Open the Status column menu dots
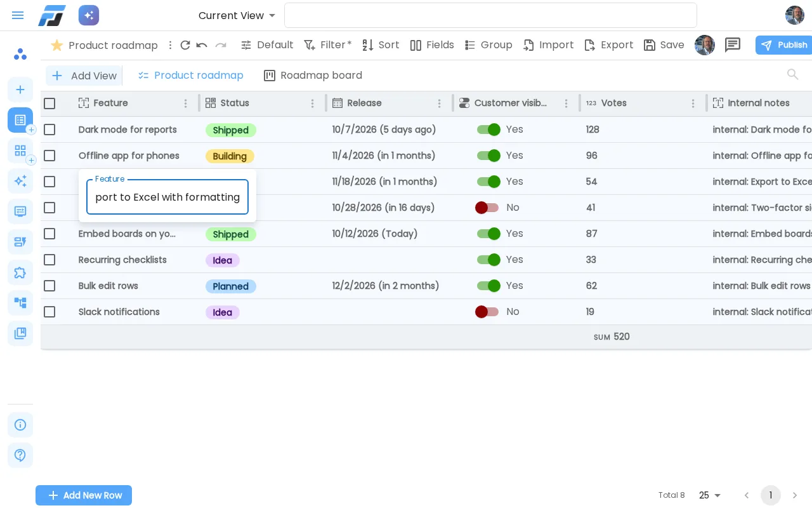Image resolution: width=812 pixels, height=508 pixels. [313, 104]
